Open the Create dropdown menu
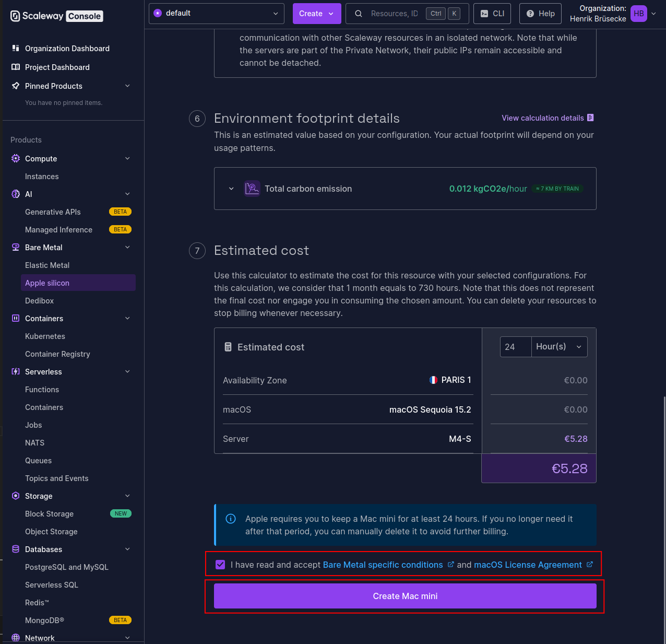 coord(317,14)
